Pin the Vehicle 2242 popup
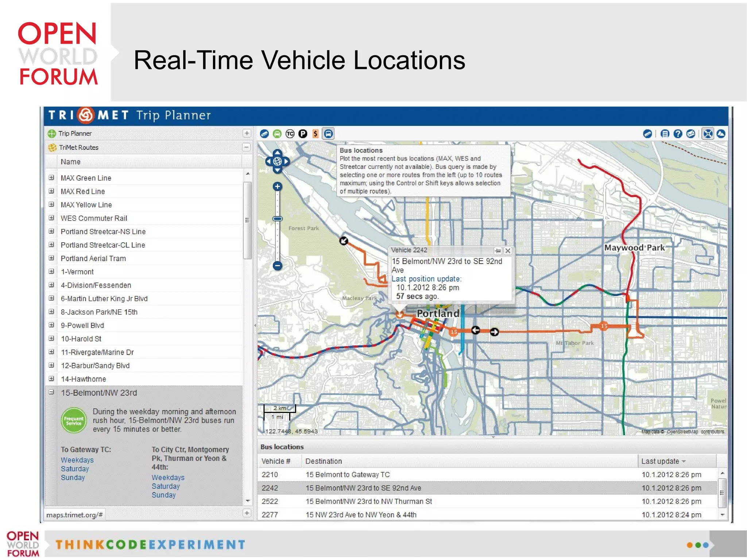This screenshot has width=747, height=560. coord(498,251)
